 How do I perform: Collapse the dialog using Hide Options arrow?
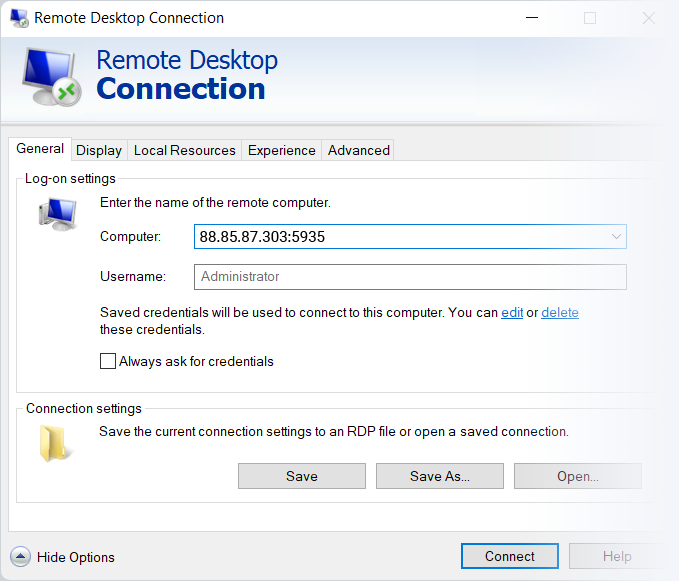tap(20, 557)
